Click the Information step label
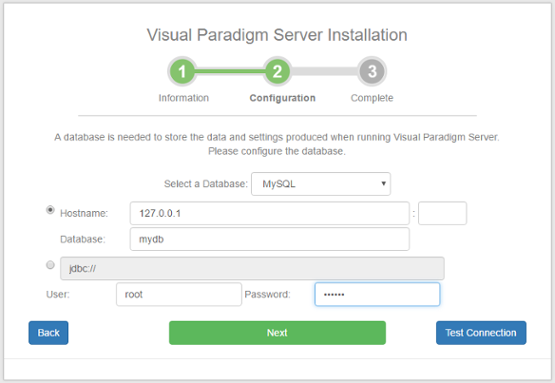 tap(183, 98)
